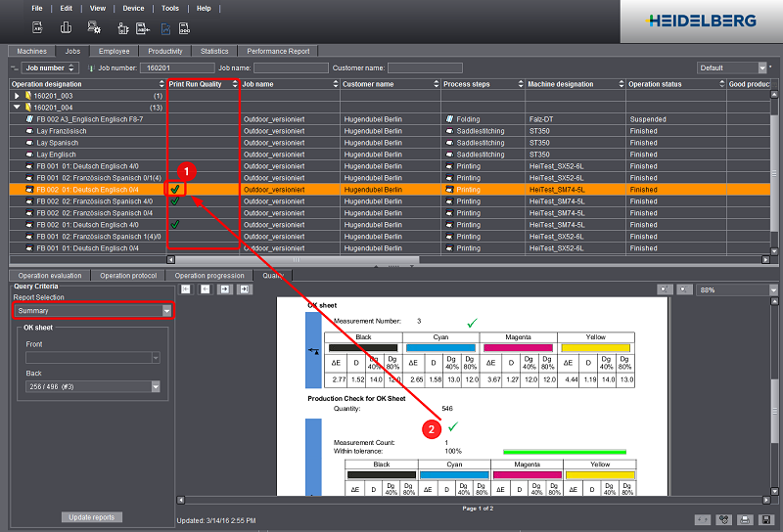Click the next report page arrow
Image resolution: width=783 pixels, height=532 pixels.
(x=224, y=289)
